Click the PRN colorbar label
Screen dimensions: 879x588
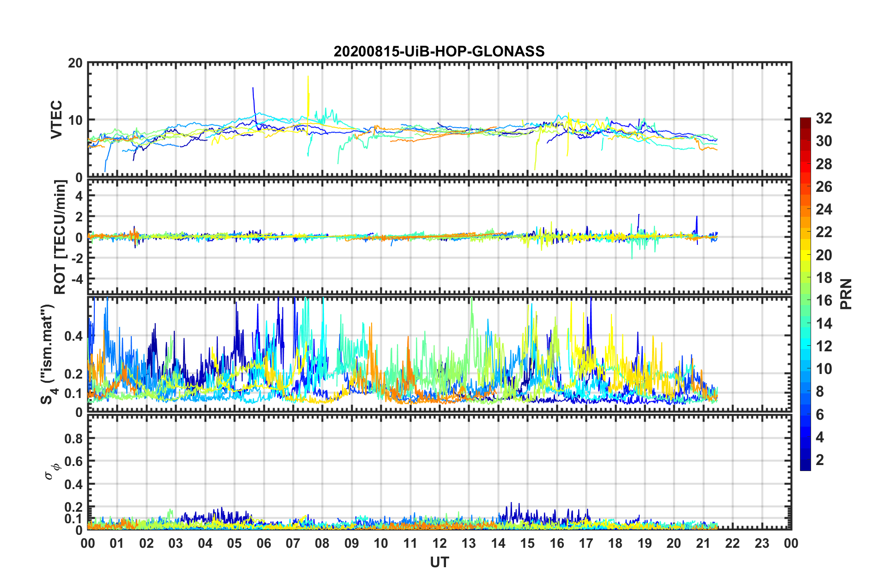tap(846, 294)
